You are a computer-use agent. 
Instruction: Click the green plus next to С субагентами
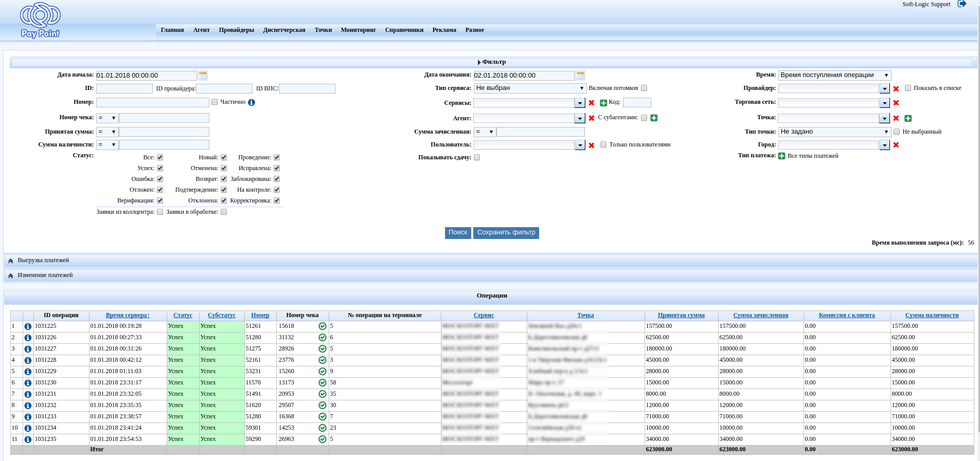pyautogui.click(x=654, y=118)
